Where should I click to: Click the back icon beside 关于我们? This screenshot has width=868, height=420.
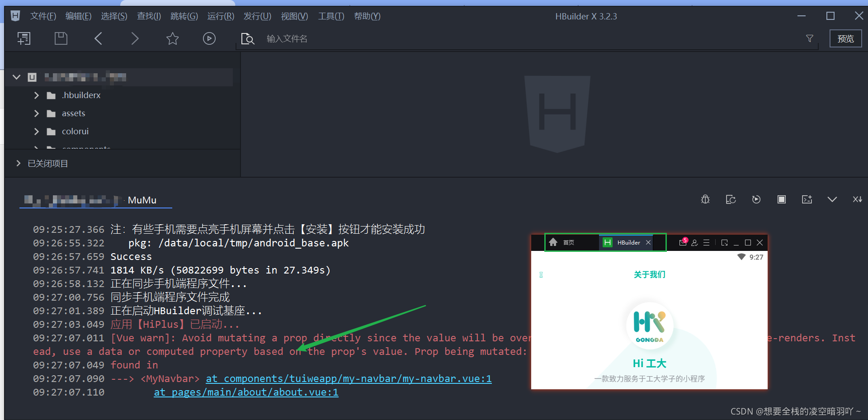point(541,275)
